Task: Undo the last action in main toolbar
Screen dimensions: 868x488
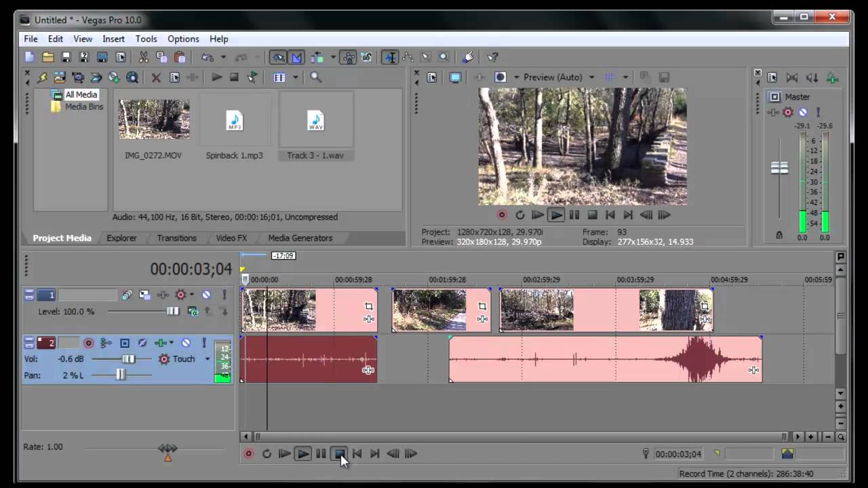Action: click(x=208, y=58)
